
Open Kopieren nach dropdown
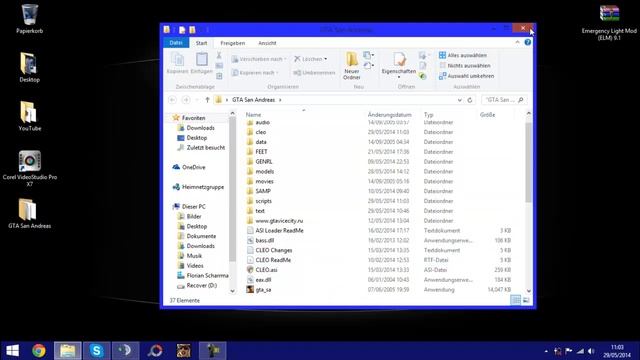(256, 73)
